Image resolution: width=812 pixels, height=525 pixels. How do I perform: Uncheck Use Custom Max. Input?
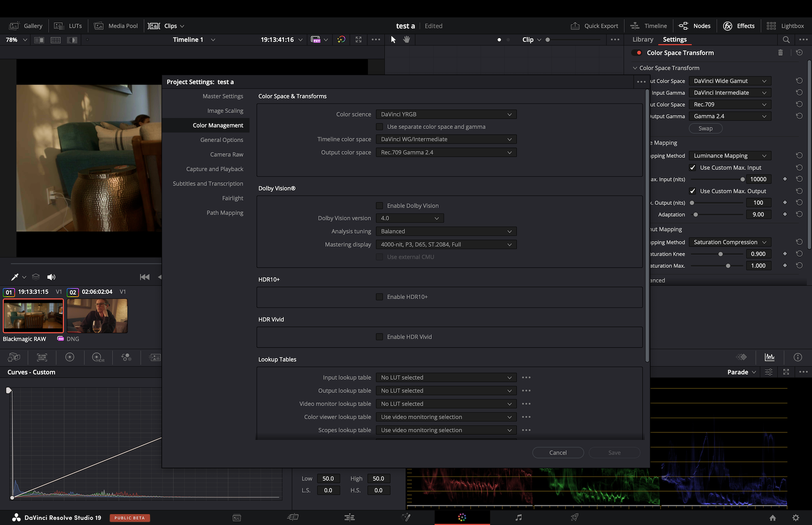[x=692, y=168]
